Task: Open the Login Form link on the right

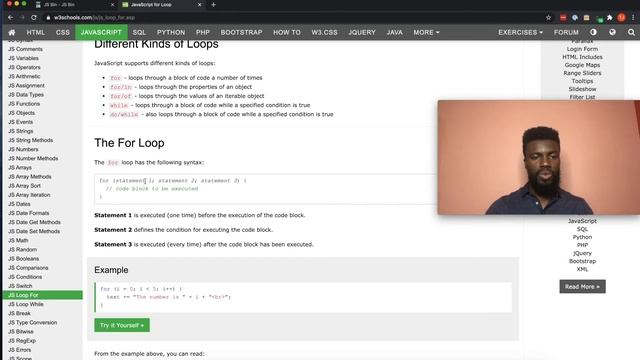Action: [x=582, y=49]
